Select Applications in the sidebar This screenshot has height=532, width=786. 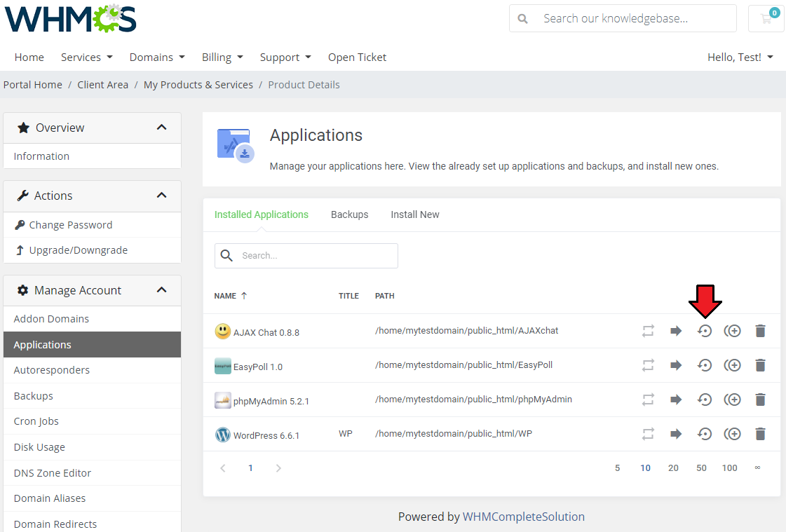(x=93, y=345)
